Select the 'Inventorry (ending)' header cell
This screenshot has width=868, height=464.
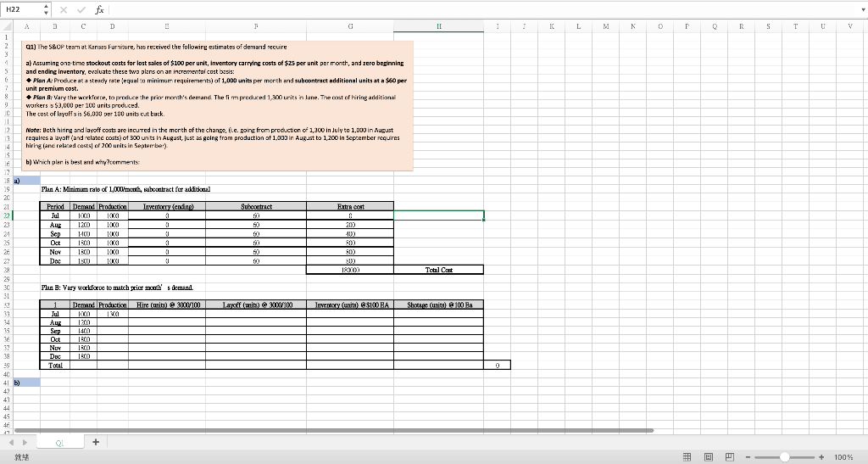pos(167,206)
